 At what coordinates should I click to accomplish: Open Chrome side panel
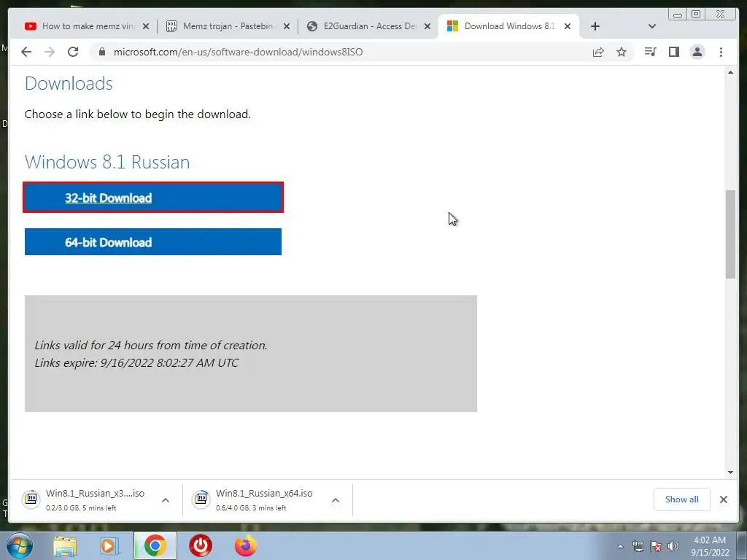(x=673, y=52)
